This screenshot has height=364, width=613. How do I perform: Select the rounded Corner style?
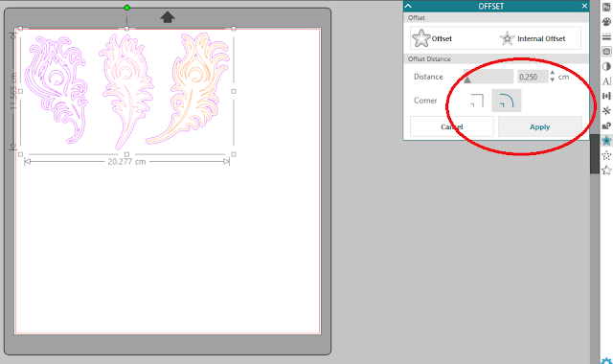[507, 101]
